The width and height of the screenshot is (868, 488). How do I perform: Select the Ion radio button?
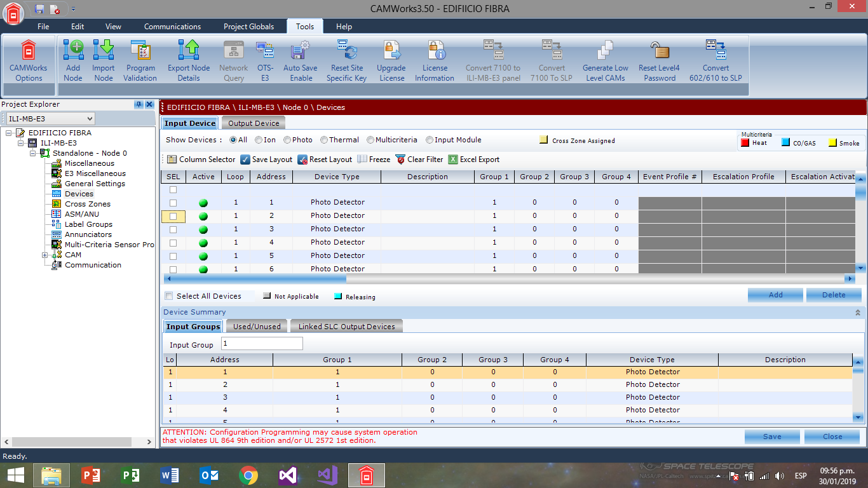coord(259,140)
